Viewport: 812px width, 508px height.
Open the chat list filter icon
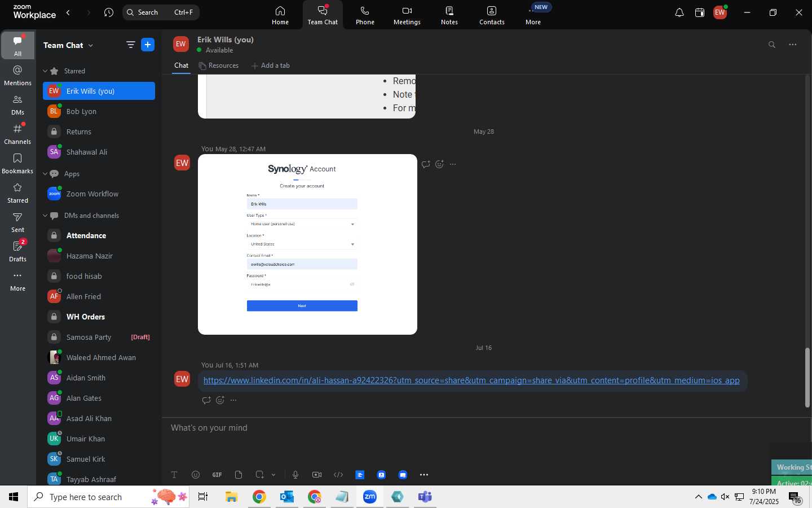click(x=130, y=45)
